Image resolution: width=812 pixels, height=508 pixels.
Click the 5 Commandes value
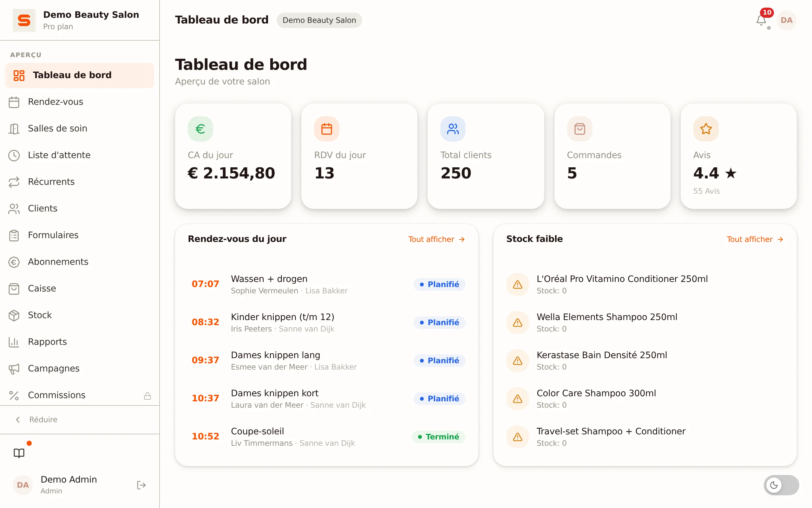pyautogui.click(x=572, y=173)
